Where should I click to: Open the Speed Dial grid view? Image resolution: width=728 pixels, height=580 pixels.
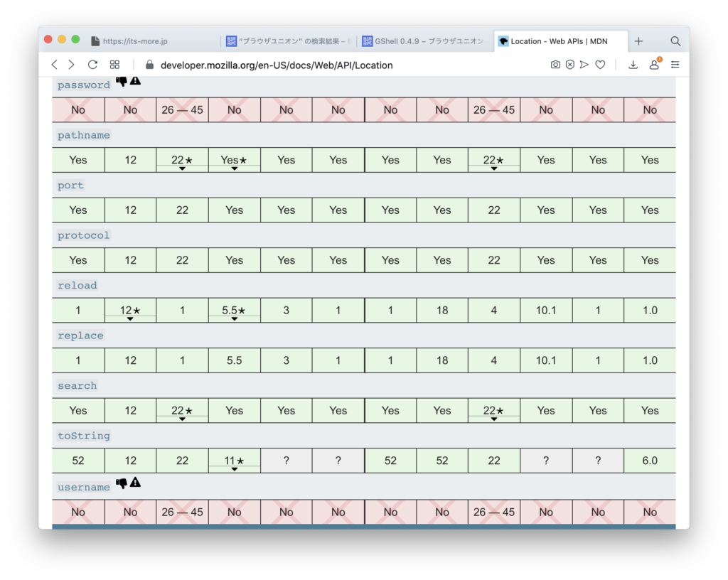pos(114,65)
